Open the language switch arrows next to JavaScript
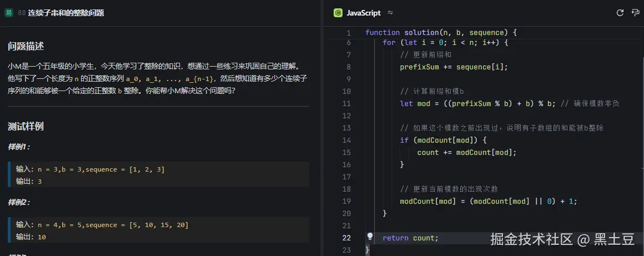The image size is (644, 256). click(390, 13)
